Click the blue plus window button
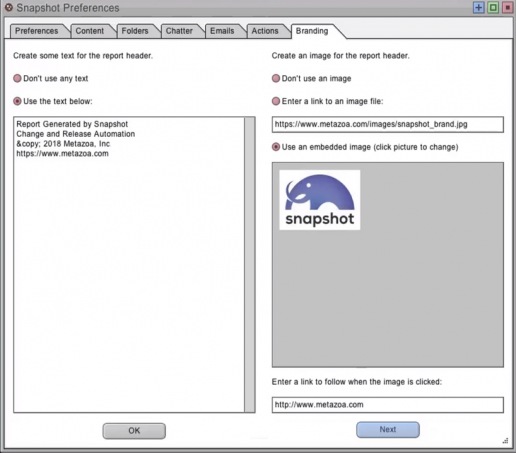The width and height of the screenshot is (516, 453). 478,7
